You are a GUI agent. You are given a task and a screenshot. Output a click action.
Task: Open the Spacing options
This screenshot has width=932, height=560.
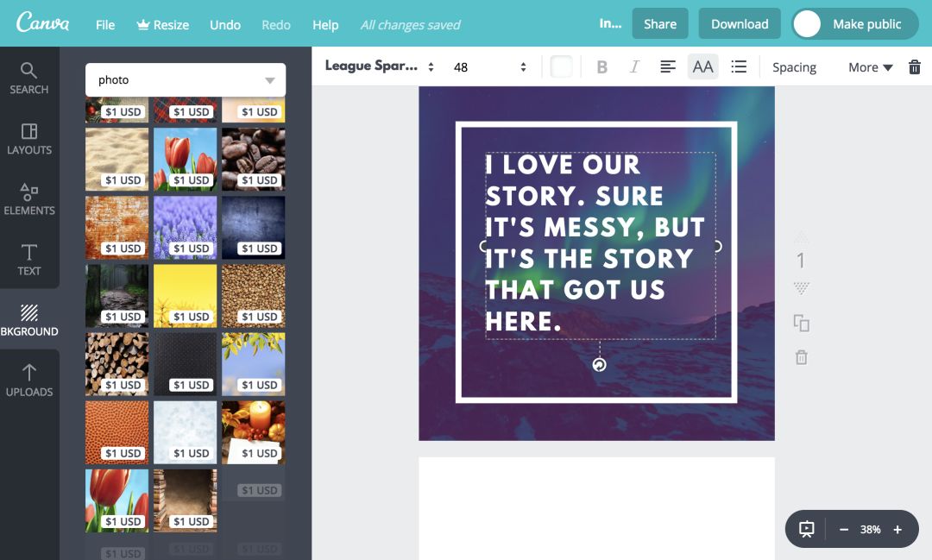coord(794,67)
